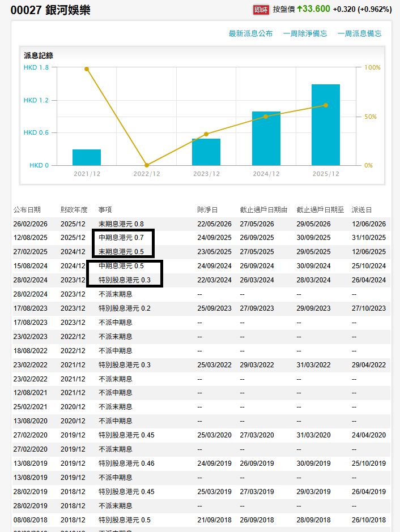Click the 截止過戶日期由 column header
The height and width of the screenshot is (532, 400).
click(263, 210)
